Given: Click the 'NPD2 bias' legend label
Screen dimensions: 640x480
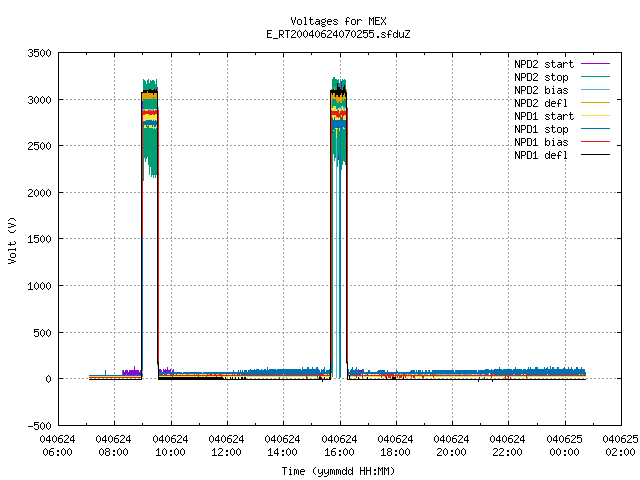Looking at the screenshot, I should point(541,90).
